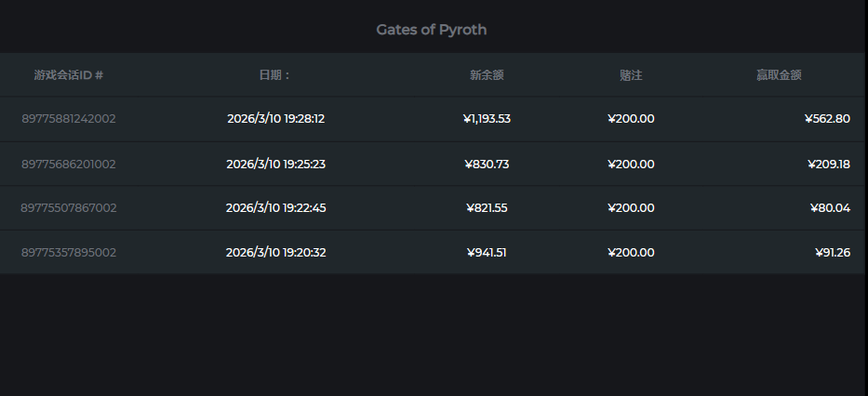Select the 19:25:23 date entry
This screenshot has width=868, height=396.
tap(275, 165)
